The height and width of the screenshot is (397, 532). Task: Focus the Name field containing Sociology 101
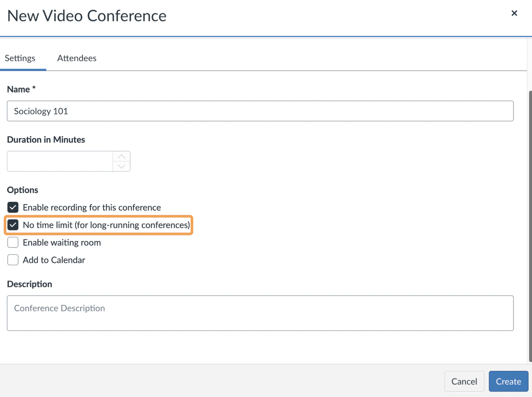pos(260,111)
